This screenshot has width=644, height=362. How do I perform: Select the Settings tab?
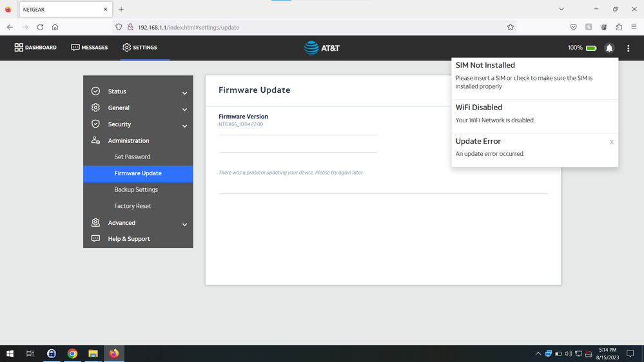[140, 48]
